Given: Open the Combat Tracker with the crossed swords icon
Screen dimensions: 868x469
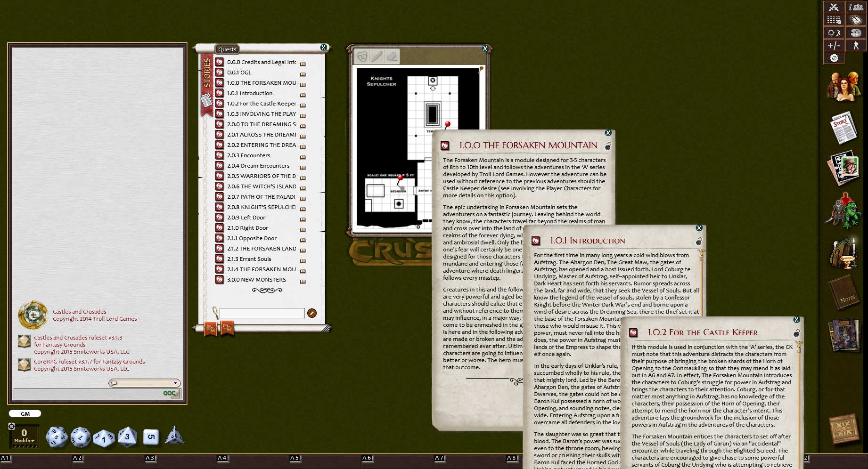Looking at the screenshot, I should pos(834,8).
